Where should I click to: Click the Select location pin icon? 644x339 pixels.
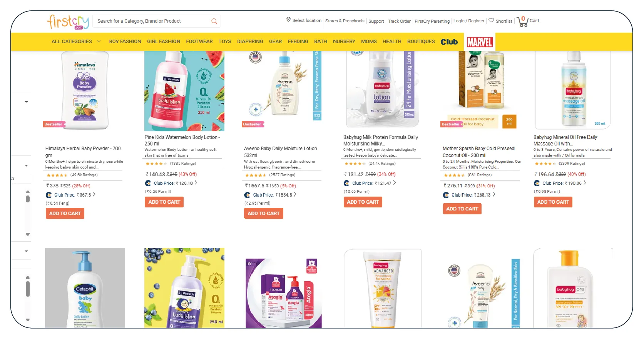[288, 20]
